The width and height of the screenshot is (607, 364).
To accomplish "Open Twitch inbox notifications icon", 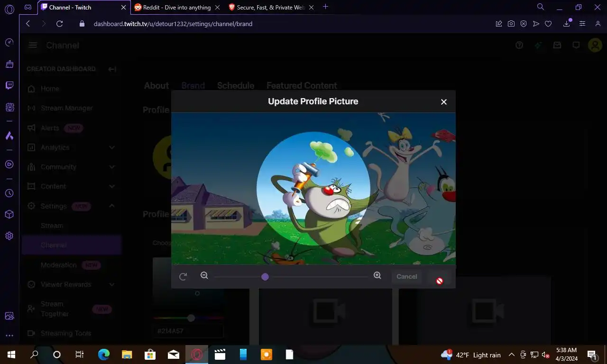I will [x=557, y=45].
